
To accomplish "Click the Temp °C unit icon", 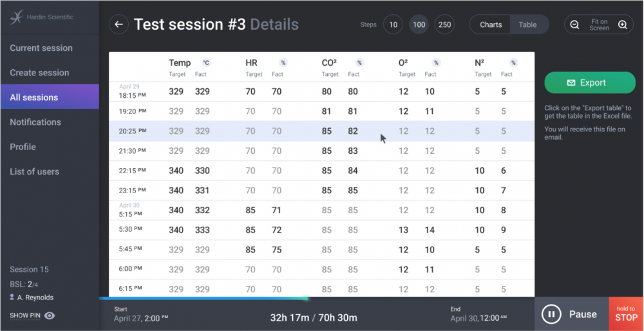I will pos(206,62).
